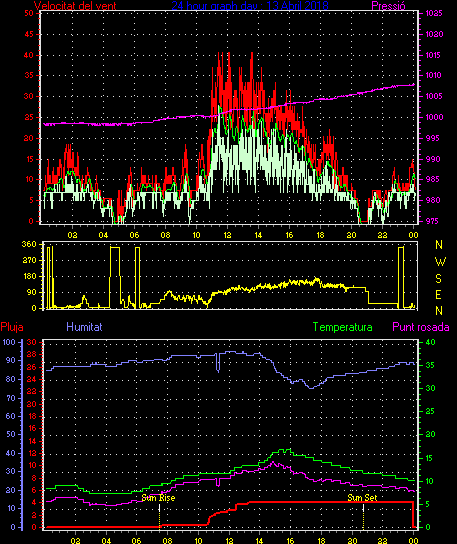Click the "1010" pressure axis value
The width and height of the screenshot is (457, 544).
coord(433,75)
